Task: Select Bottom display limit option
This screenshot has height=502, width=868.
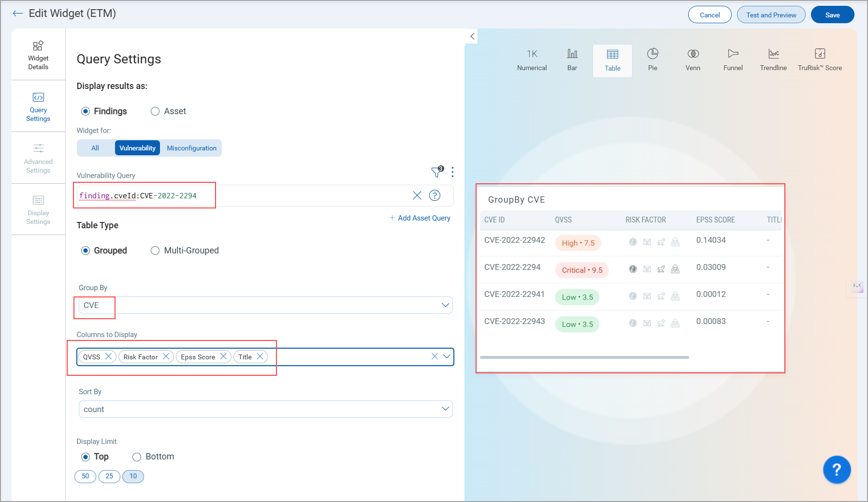Action: pyautogui.click(x=137, y=457)
